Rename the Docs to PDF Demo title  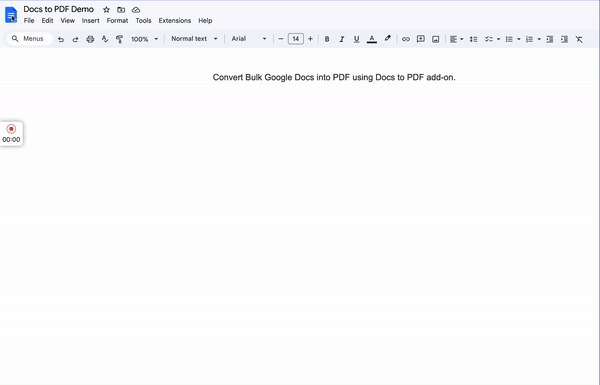[59, 9]
